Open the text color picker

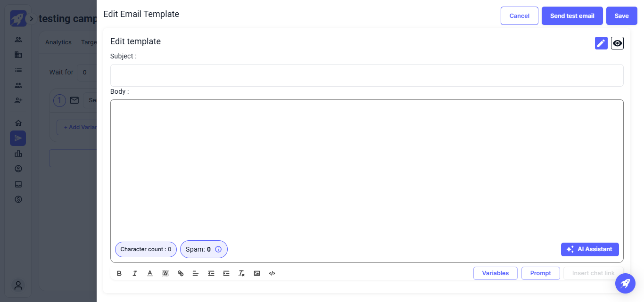(x=150, y=273)
